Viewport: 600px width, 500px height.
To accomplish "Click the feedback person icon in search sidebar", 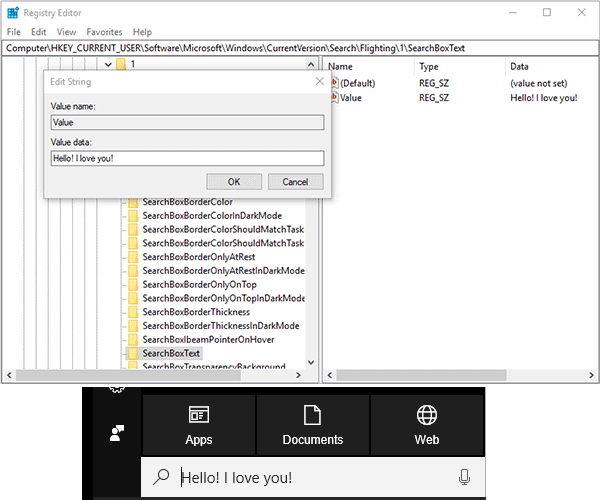I will click(x=117, y=433).
